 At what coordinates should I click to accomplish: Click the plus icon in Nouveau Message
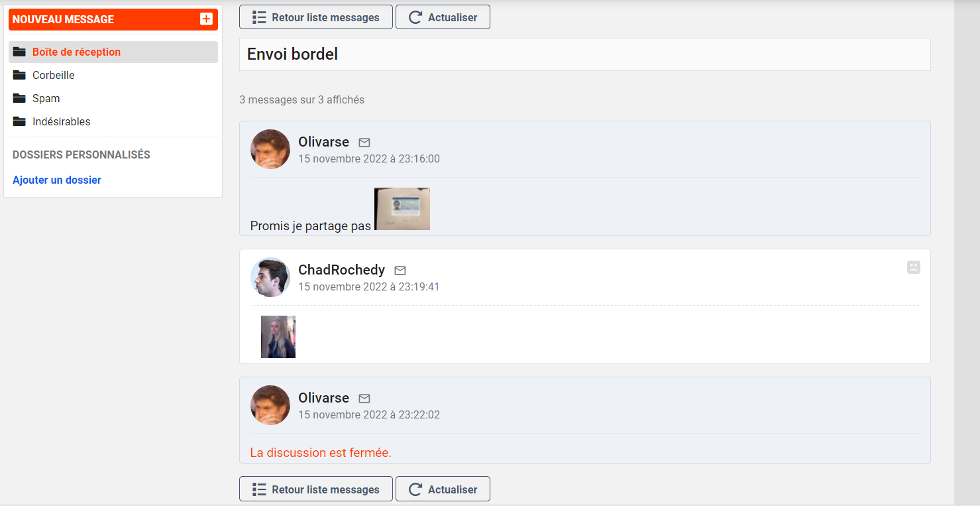[x=206, y=19]
